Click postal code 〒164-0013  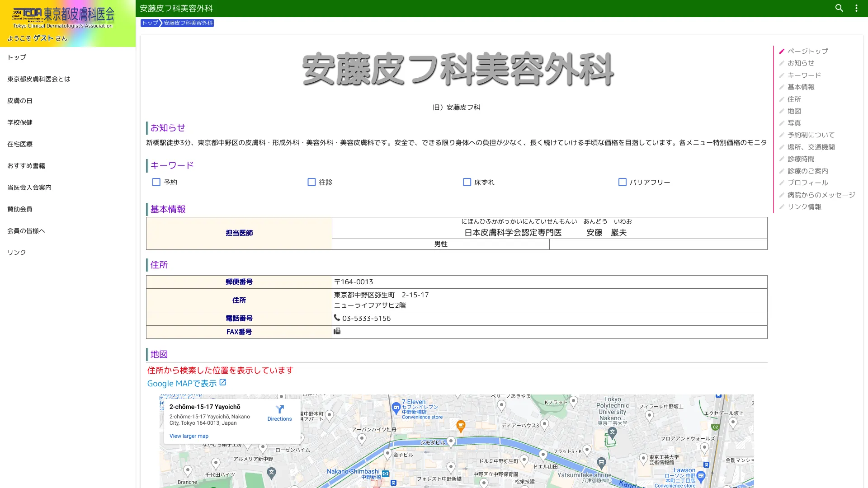[354, 282]
